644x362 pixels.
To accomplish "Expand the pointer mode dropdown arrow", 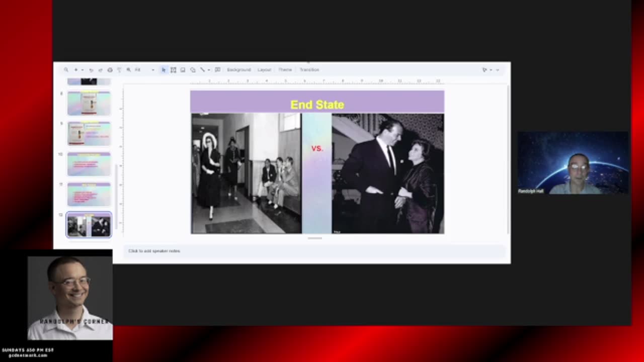I will (491, 70).
